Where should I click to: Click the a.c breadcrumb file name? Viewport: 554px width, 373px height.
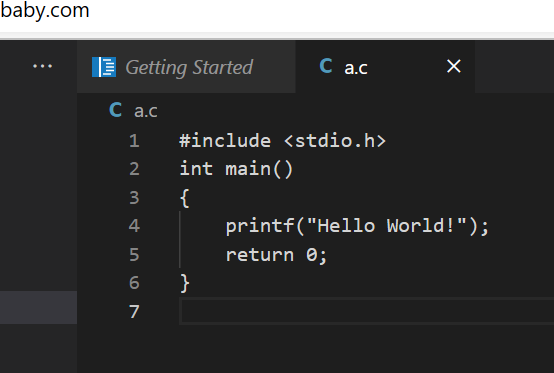(x=146, y=111)
